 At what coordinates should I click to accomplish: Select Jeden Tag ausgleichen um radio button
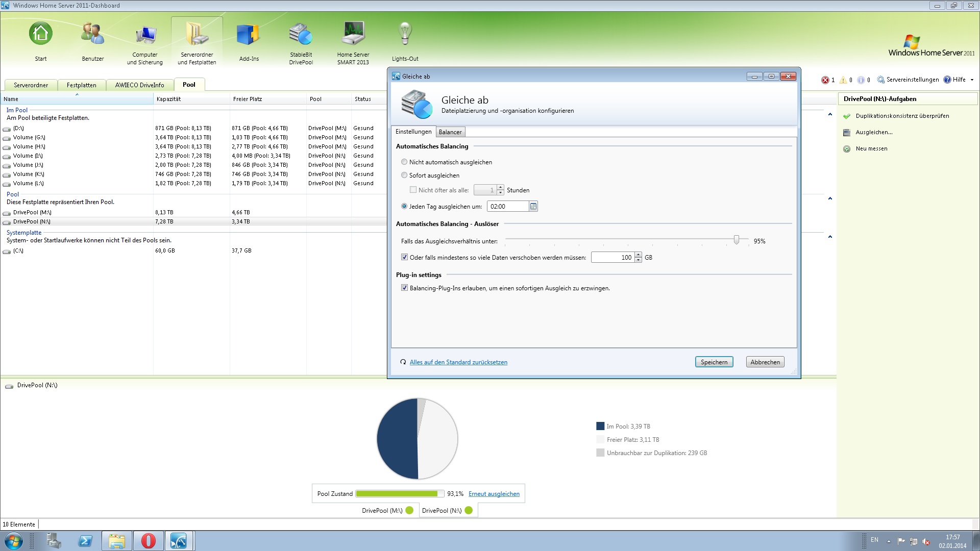click(405, 206)
